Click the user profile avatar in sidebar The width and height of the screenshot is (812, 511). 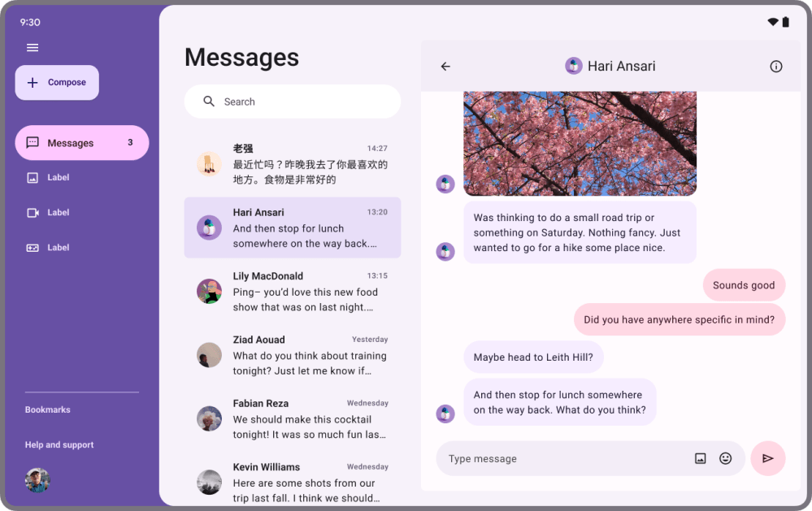37,480
